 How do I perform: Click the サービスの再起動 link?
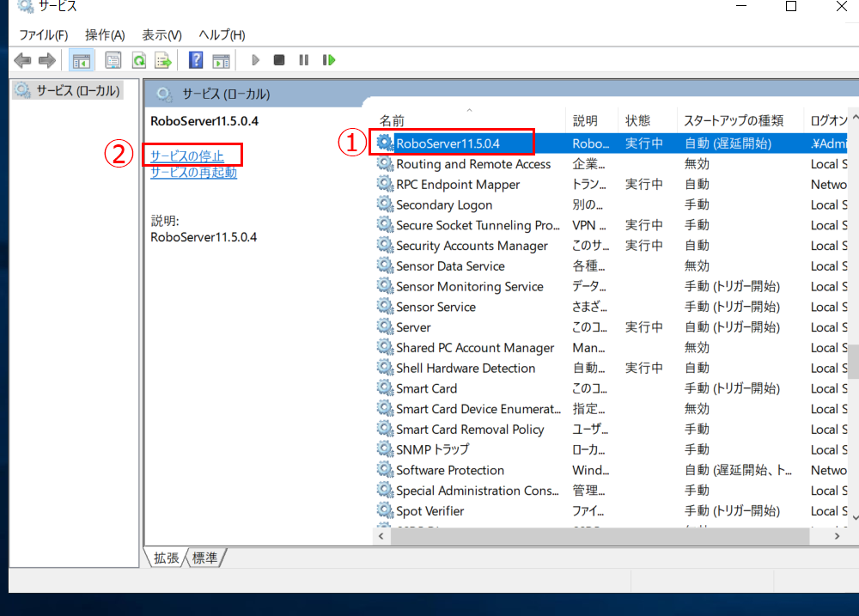click(x=194, y=173)
